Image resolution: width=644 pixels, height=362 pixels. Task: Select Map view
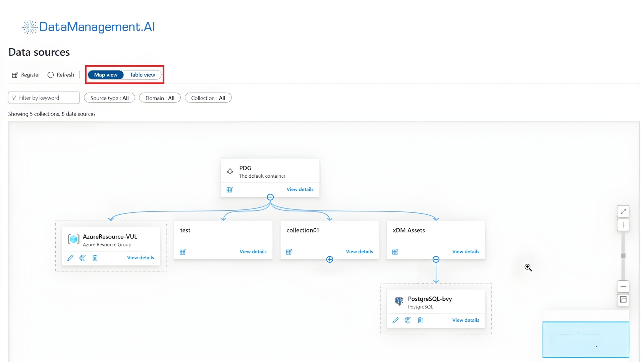[x=105, y=74]
